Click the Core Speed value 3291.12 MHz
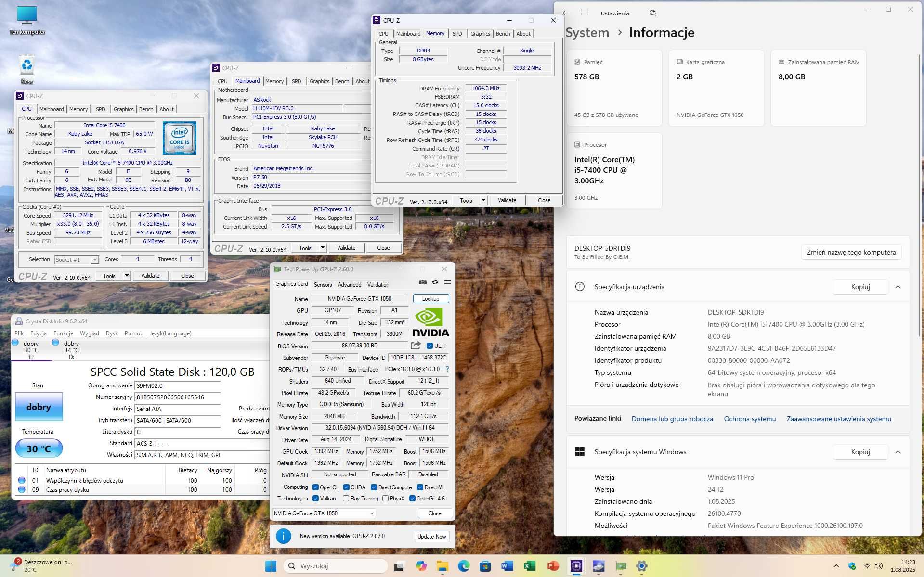The height and width of the screenshot is (577, 924). [78, 215]
